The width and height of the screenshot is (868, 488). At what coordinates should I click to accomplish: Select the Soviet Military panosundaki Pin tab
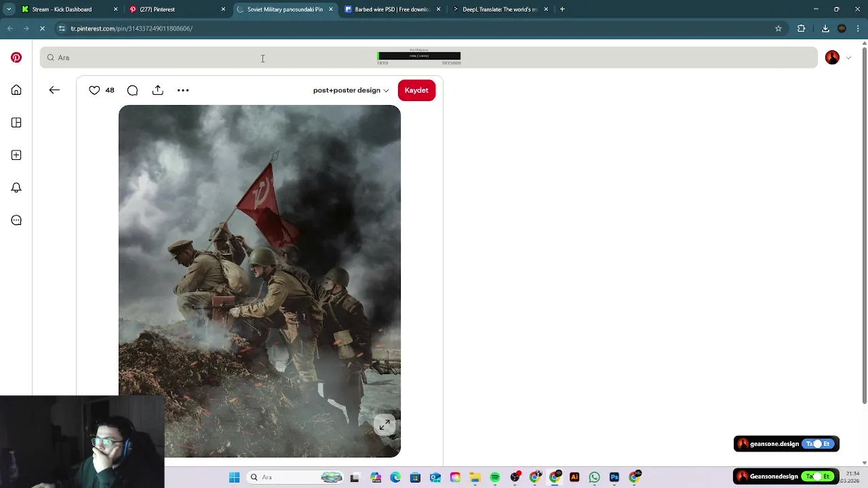click(285, 9)
